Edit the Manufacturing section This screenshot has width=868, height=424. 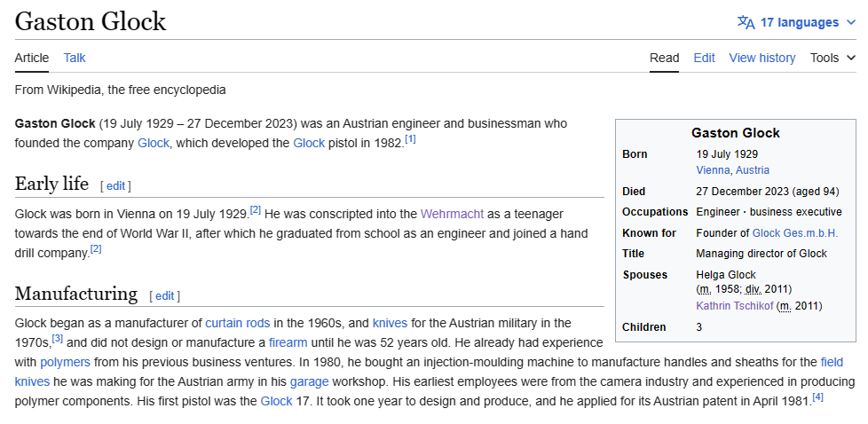point(164,295)
